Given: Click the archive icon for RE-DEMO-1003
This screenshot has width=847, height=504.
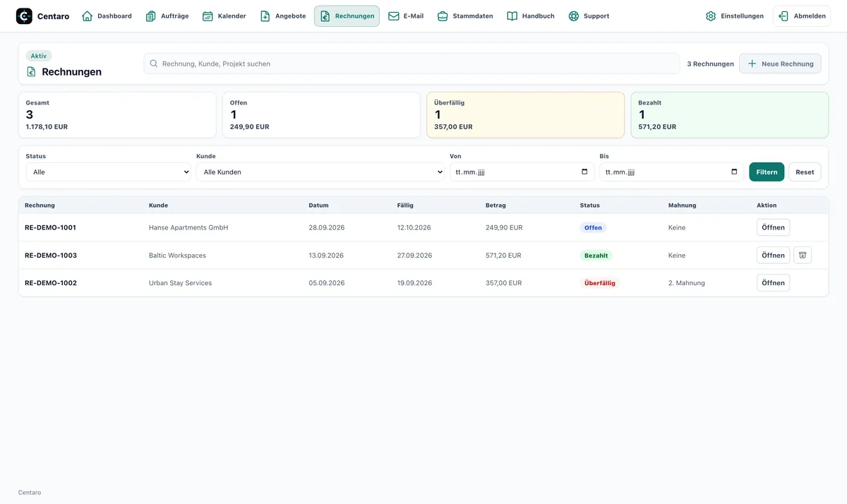Looking at the screenshot, I should pyautogui.click(x=803, y=256).
